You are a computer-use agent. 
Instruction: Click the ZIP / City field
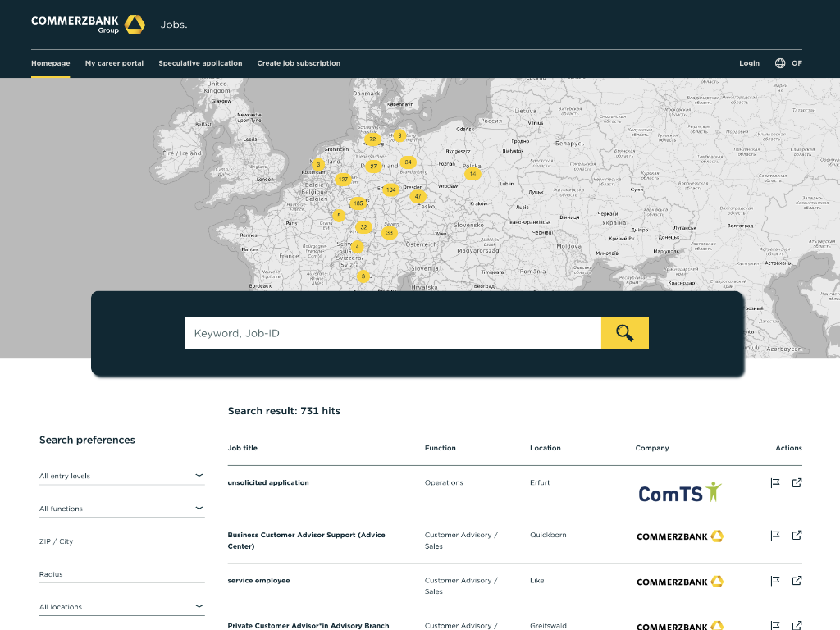coord(121,540)
